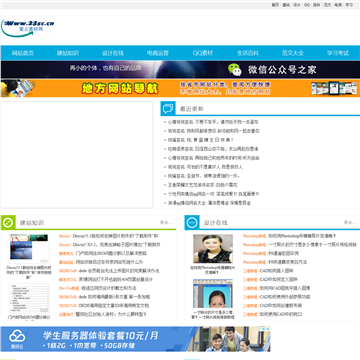
Task: Click the blue circle icon beside 设计在线
Action: tap(192, 222)
